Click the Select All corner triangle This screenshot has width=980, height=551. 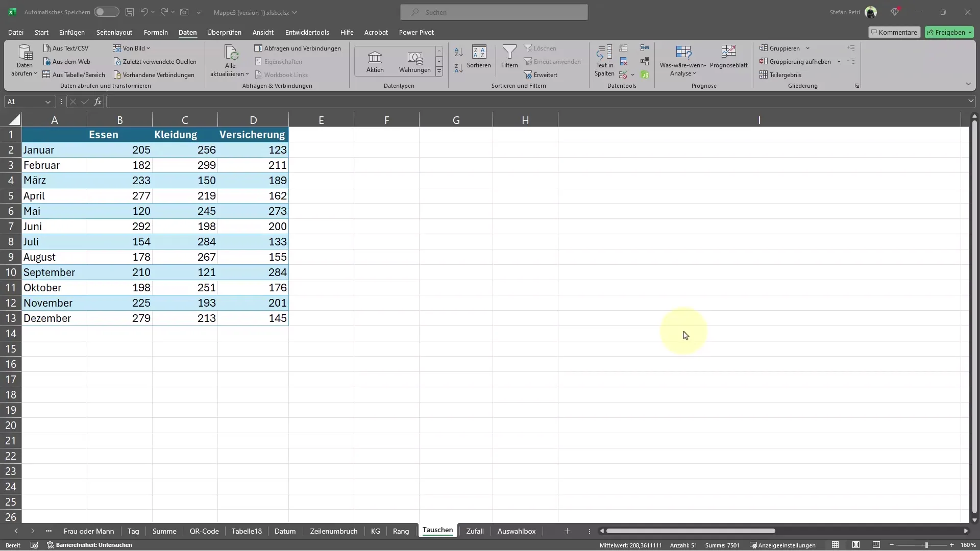(x=14, y=120)
